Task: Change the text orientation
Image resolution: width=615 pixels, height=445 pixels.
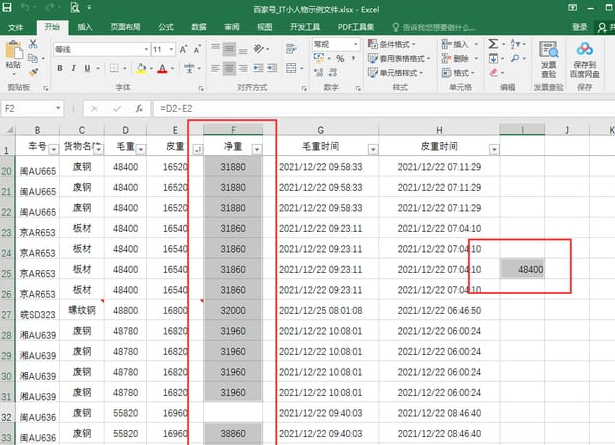Action: point(259,49)
